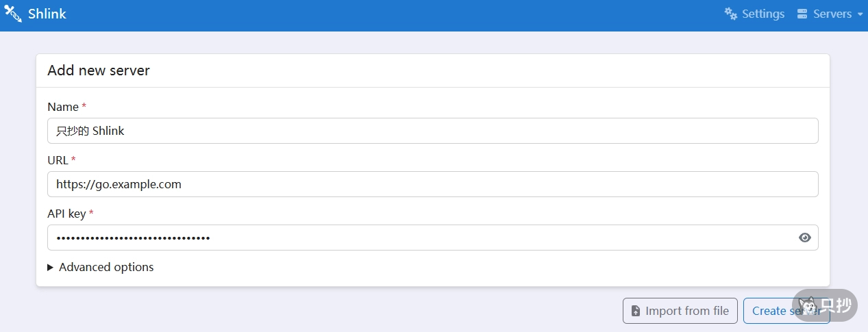Click into the URL input field
868x332 pixels.
click(432, 184)
